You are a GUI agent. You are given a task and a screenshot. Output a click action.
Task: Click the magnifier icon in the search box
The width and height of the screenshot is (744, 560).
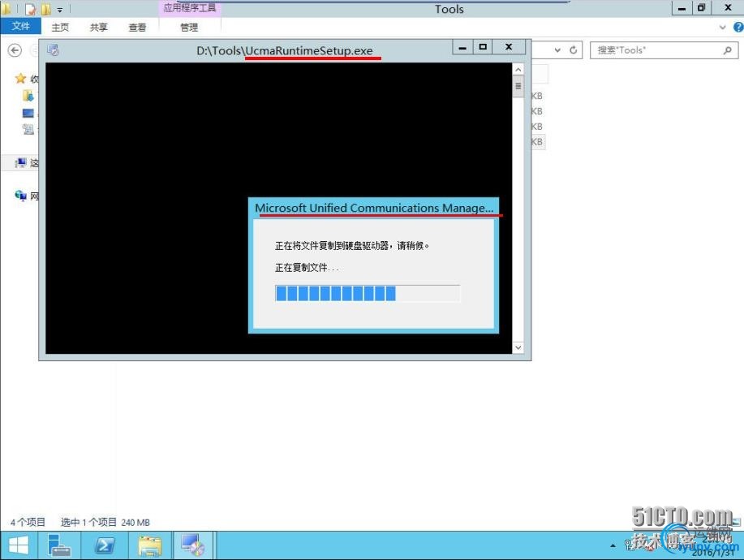(728, 50)
